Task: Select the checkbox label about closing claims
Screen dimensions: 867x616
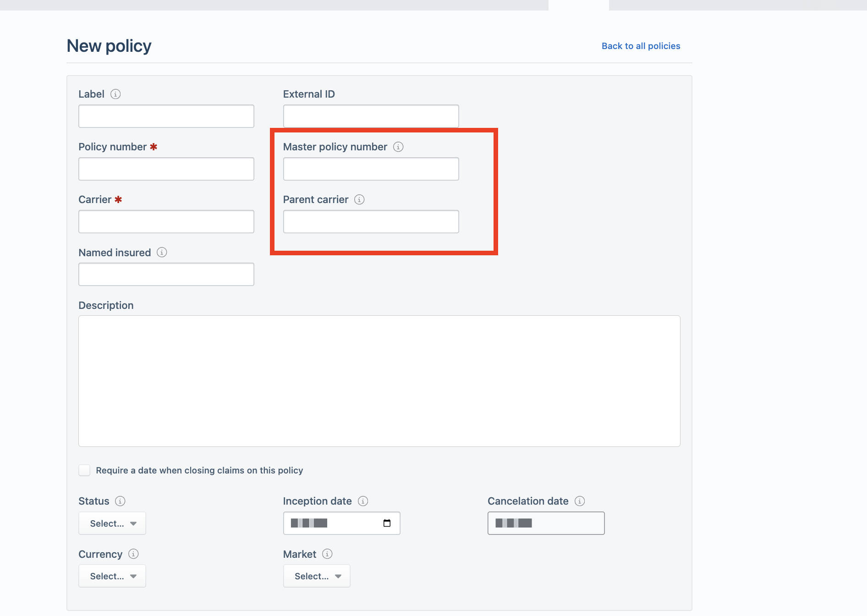Action: (x=199, y=470)
